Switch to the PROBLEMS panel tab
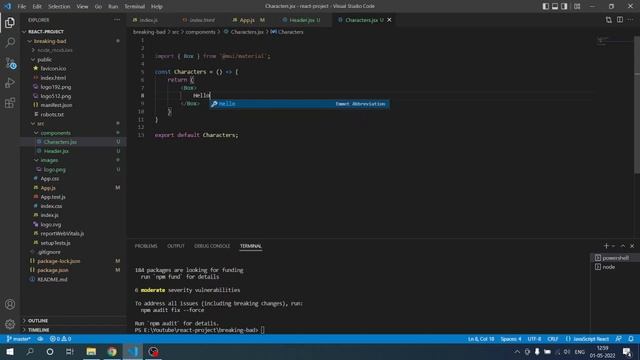This screenshot has width=640, height=360. 146,246
